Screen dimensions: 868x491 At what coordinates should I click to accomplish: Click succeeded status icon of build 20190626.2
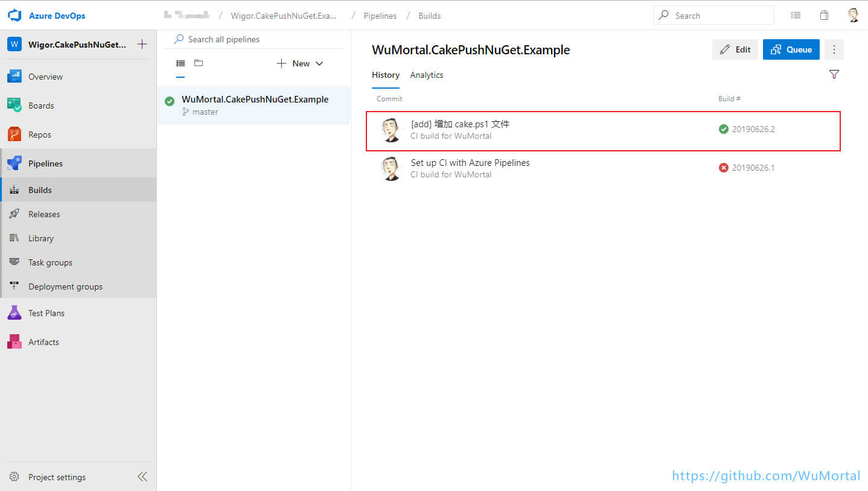724,129
